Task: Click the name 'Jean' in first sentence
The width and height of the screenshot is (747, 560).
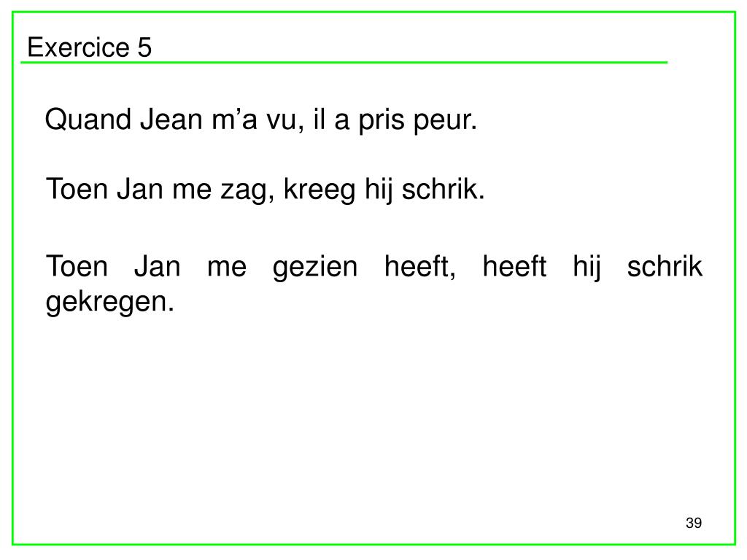Action: [x=171, y=120]
